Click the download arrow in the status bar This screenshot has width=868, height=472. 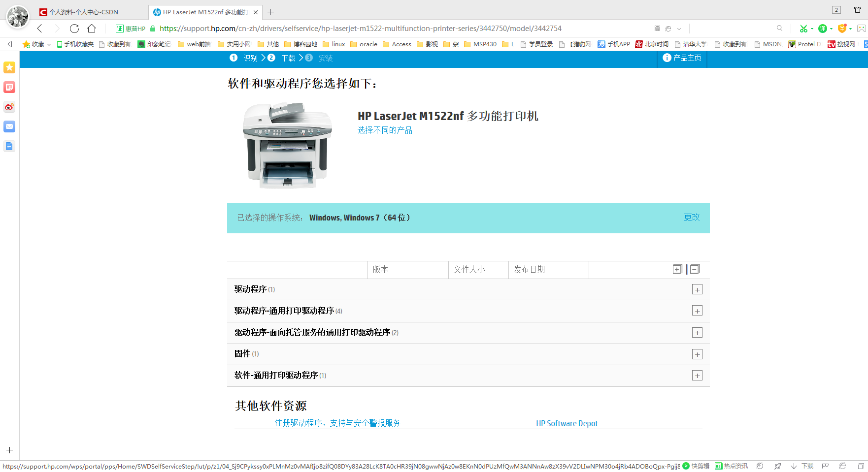click(794, 466)
